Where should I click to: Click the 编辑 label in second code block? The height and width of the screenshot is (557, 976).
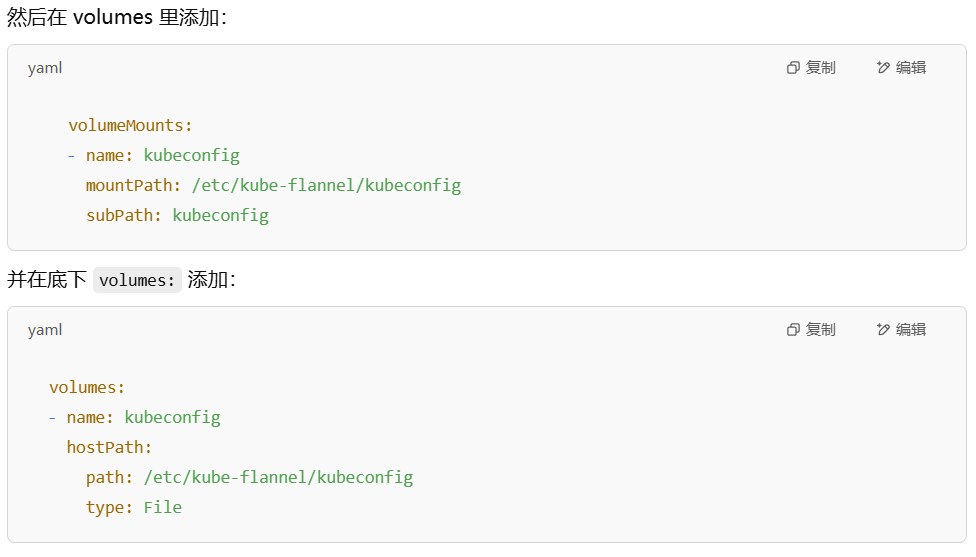click(911, 330)
